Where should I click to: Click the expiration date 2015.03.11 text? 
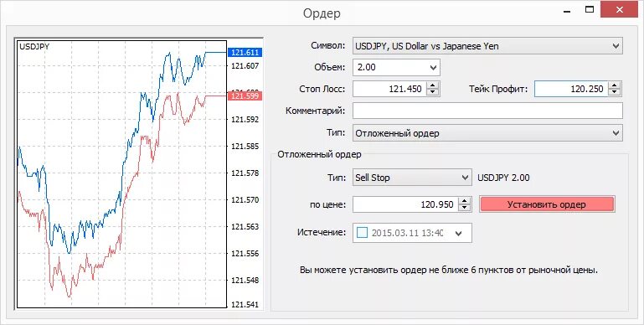click(x=407, y=233)
